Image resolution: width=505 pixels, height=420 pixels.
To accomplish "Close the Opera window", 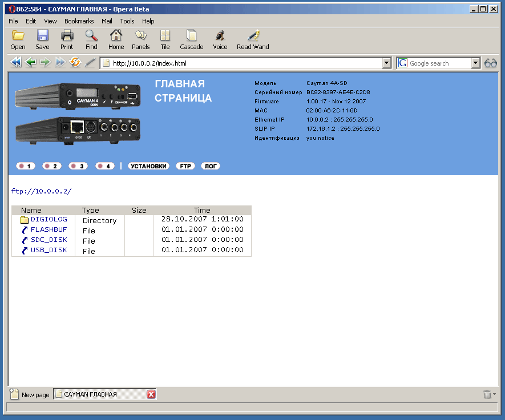I will [x=494, y=9].
